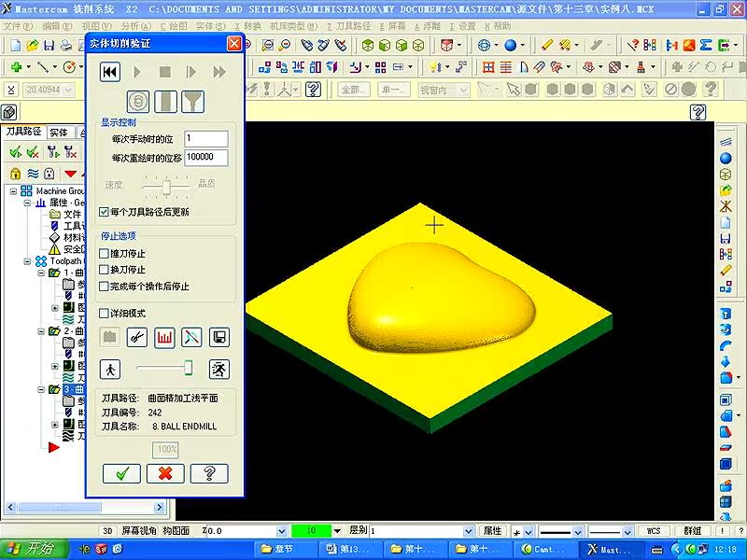Viewport: 747px width, 560px height.
Task: Click the blue shaded sphere toolbar icon
Action: [x=510, y=45]
